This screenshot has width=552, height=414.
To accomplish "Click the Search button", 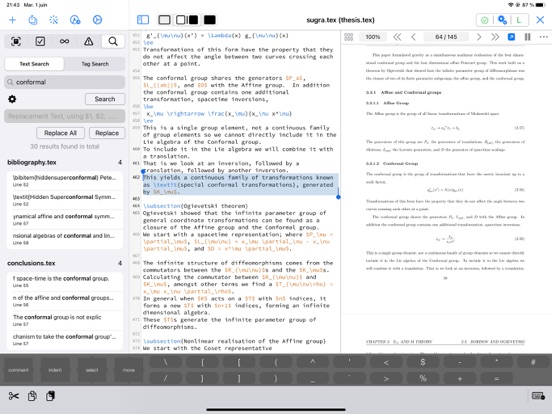I will 105,99.
